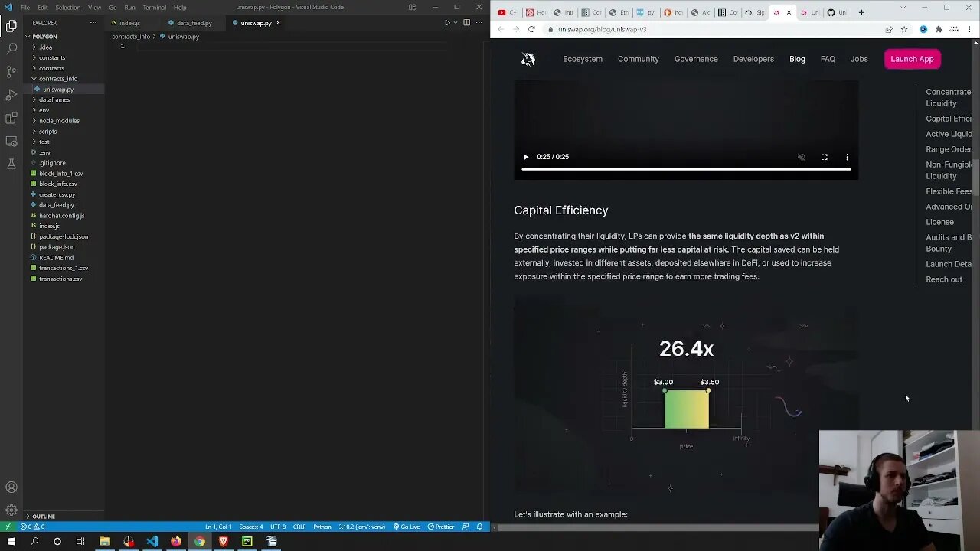Image resolution: width=980 pixels, height=551 pixels.
Task: Open the Developers nav link
Action: tap(753, 59)
